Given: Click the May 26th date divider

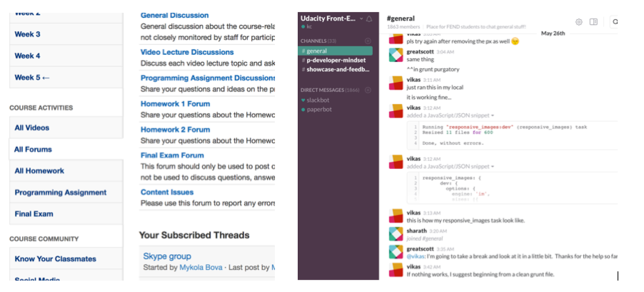Looking at the screenshot, I should pos(553,34).
